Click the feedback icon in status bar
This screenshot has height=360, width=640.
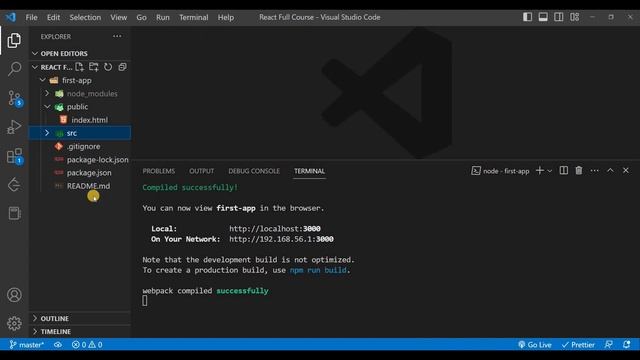(609, 344)
